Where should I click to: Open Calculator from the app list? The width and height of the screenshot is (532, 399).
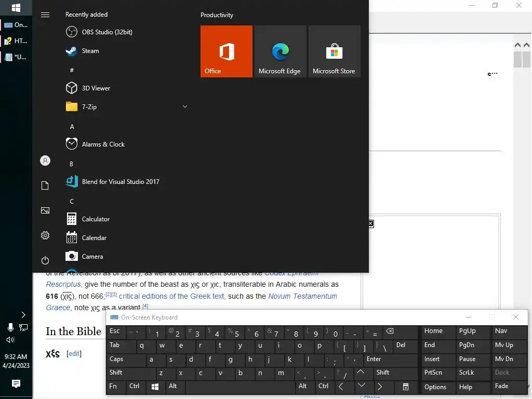[88, 219]
